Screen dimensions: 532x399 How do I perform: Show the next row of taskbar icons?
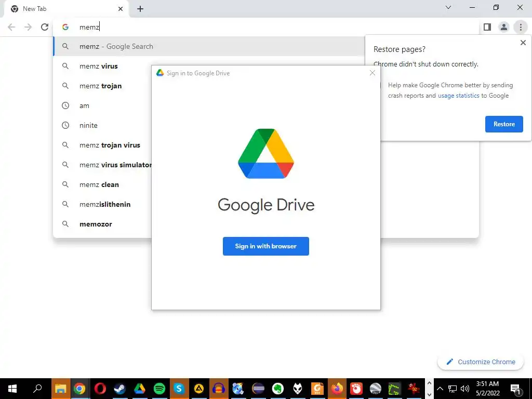click(x=429, y=395)
